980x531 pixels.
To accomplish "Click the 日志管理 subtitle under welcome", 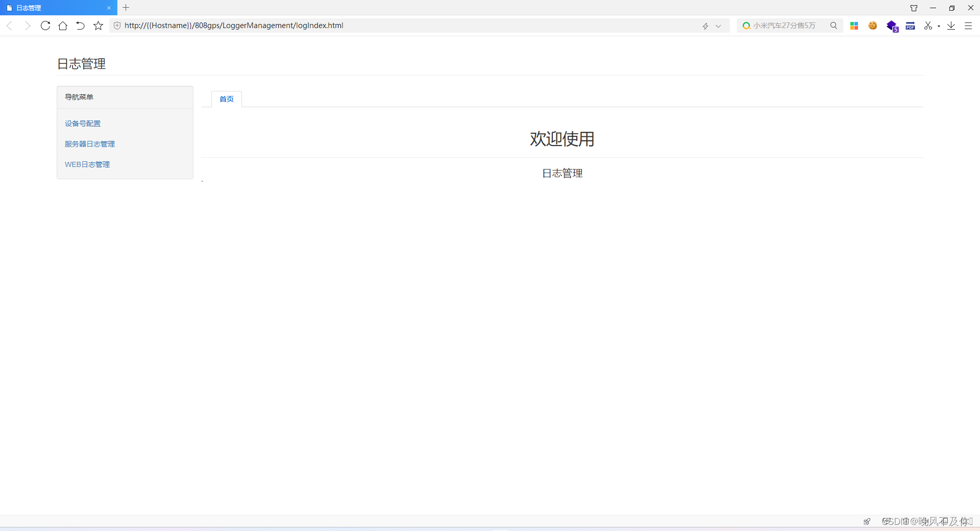I will click(562, 173).
